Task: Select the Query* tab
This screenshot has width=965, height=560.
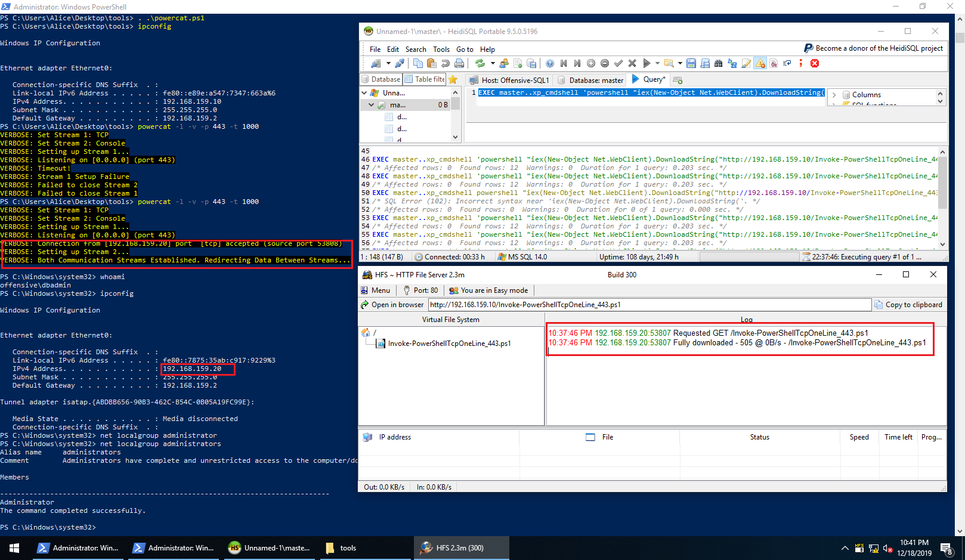Action: point(648,79)
